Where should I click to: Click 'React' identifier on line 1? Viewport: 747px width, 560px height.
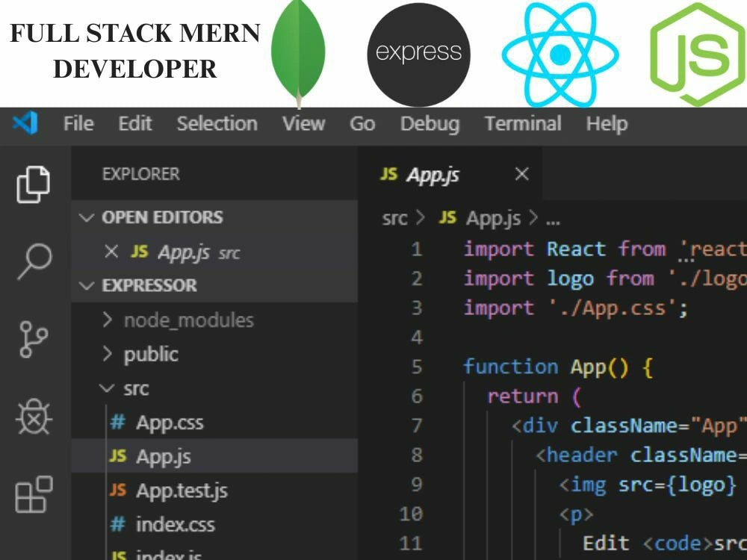(576, 249)
